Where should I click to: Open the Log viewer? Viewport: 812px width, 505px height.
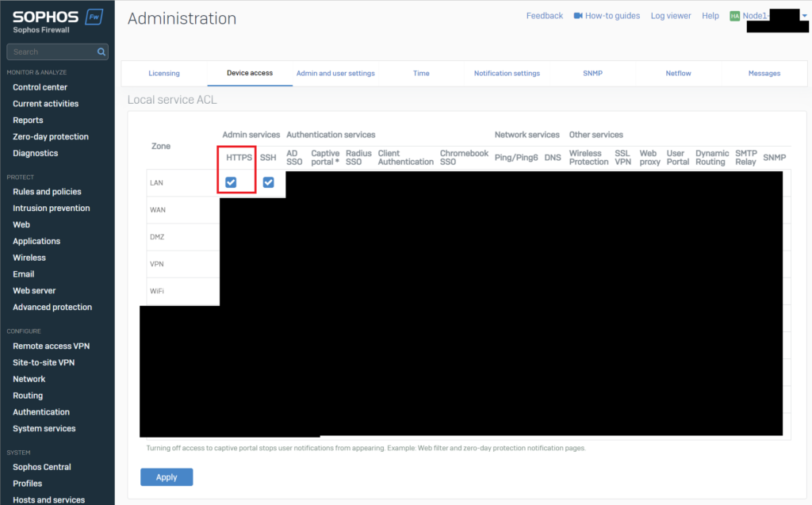pos(671,15)
